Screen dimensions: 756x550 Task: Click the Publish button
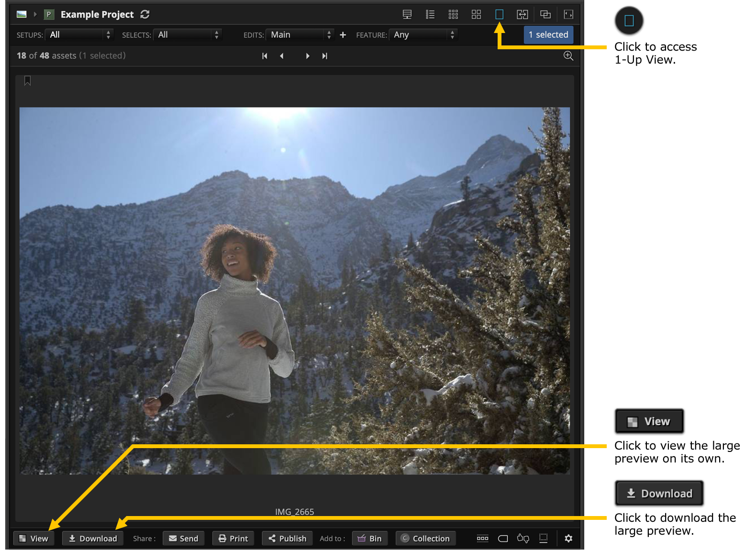coord(287,539)
